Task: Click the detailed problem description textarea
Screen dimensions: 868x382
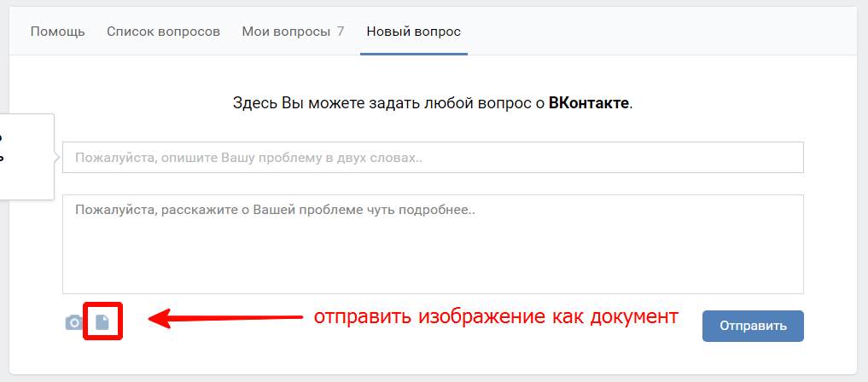Action: pos(433,244)
